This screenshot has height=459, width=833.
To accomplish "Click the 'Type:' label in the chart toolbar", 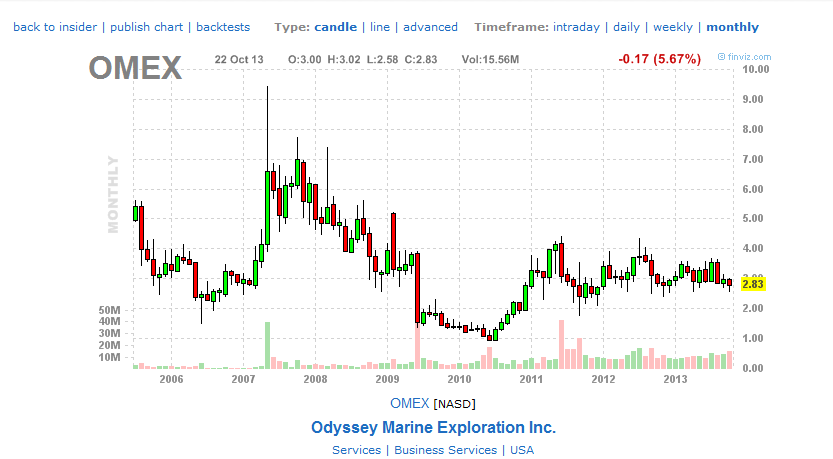I will pyautogui.click(x=292, y=27).
